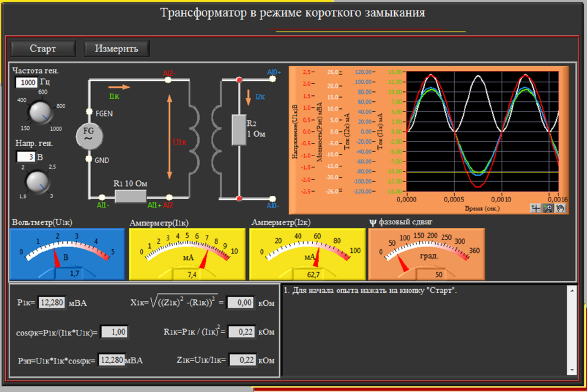Click the phase shift gauge

pos(426,254)
